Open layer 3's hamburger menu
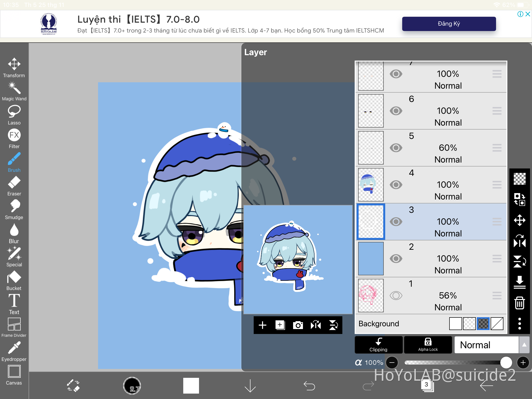This screenshot has height=399, width=532. [497, 221]
